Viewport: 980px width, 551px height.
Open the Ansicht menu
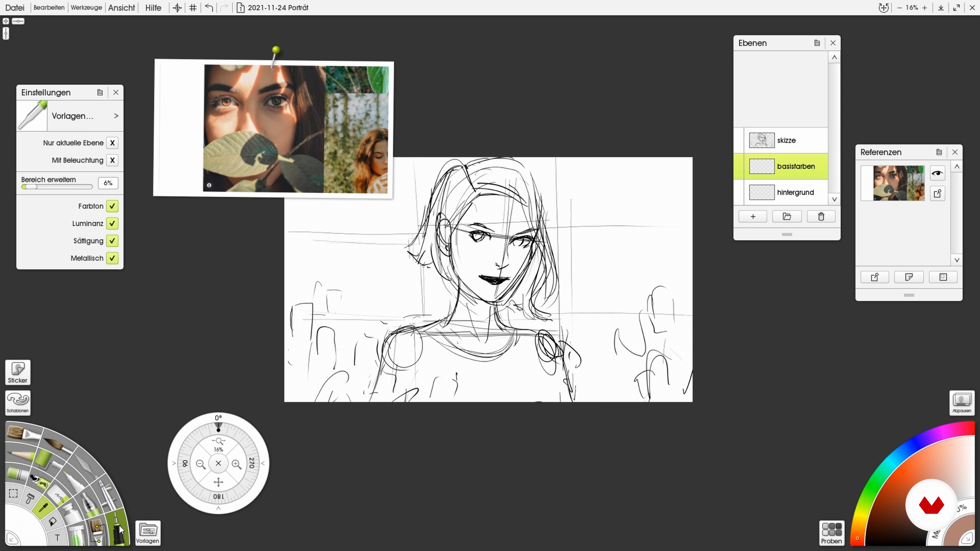point(122,8)
